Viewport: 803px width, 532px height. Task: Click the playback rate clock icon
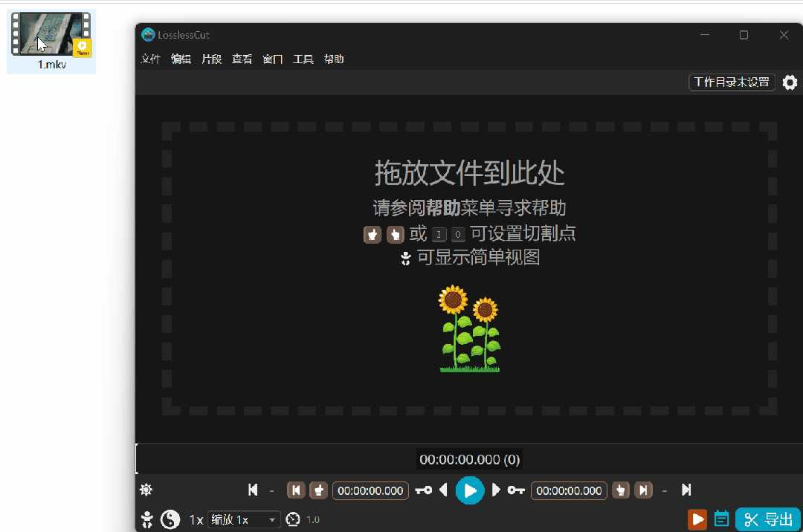point(293,519)
